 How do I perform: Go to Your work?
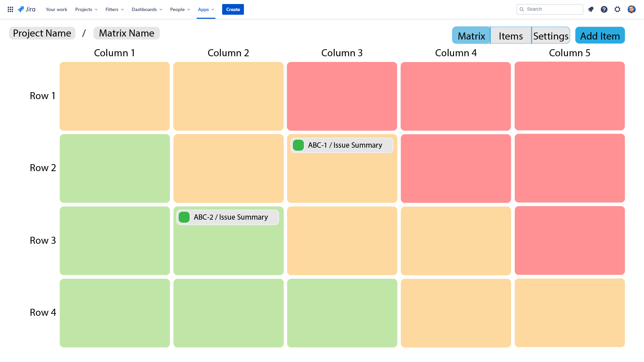click(x=56, y=9)
